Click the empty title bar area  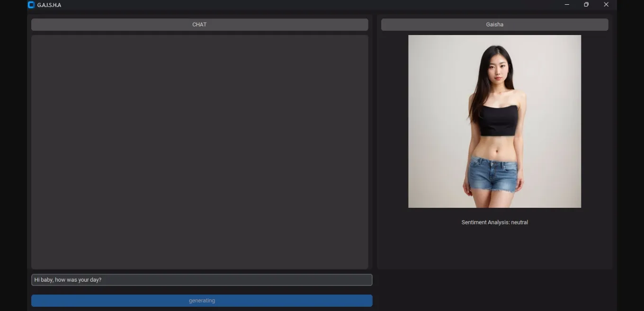tap(308, 5)
